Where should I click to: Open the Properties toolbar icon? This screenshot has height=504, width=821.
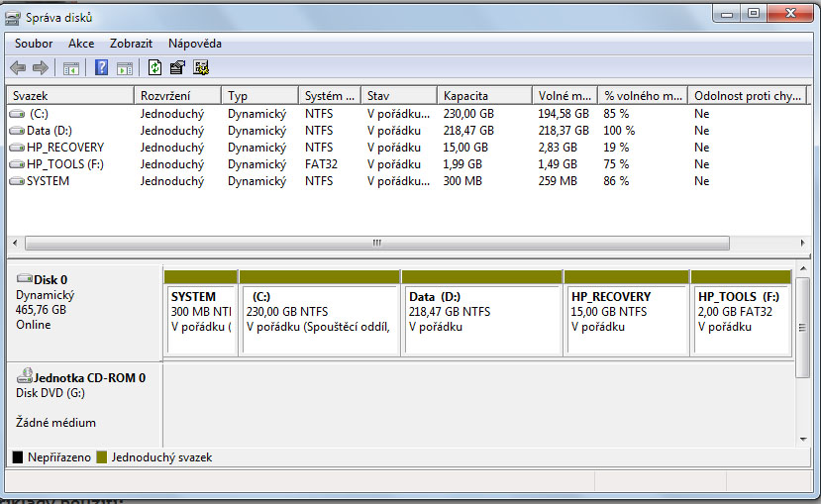177,67
